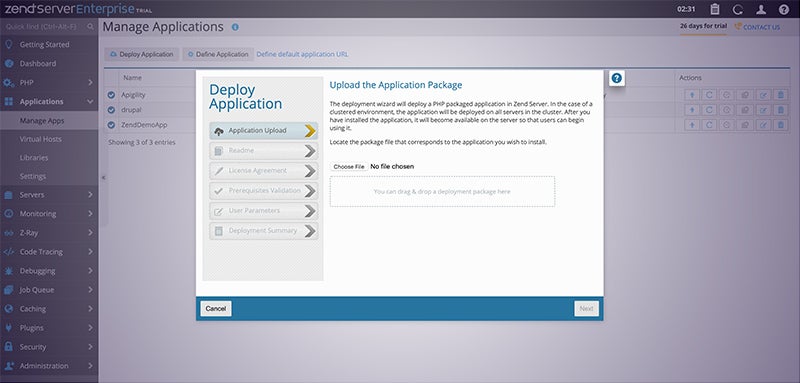Screen dimensions: 800x383
Task: Click the info icon next to Manage Applications
Action: 235,27
